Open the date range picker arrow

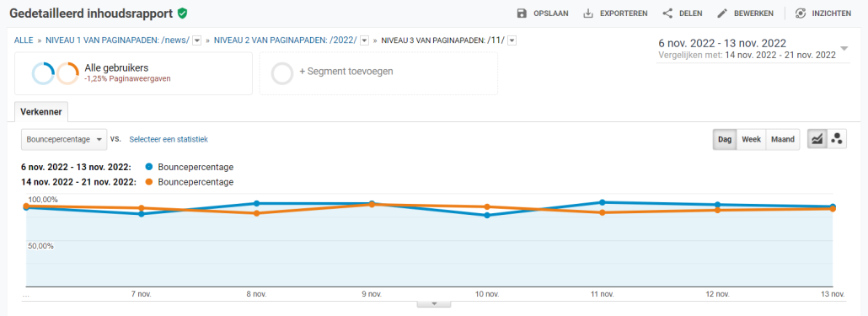[844, 48]
